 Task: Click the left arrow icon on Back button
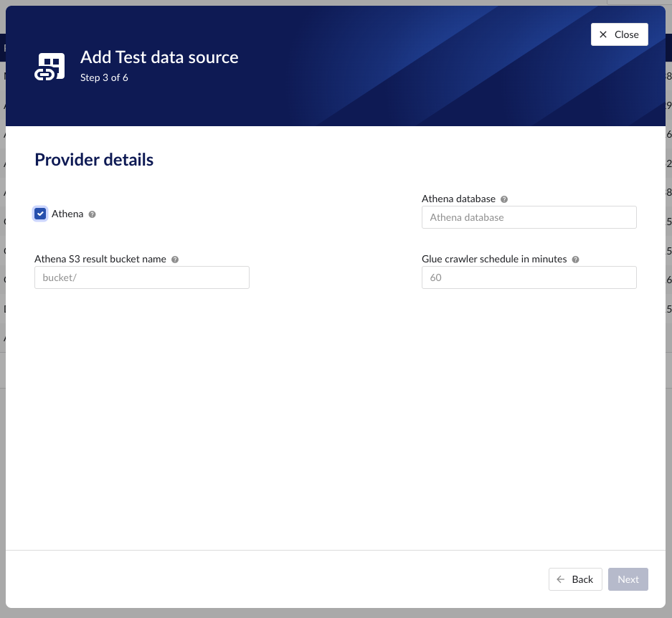point(560,579)
